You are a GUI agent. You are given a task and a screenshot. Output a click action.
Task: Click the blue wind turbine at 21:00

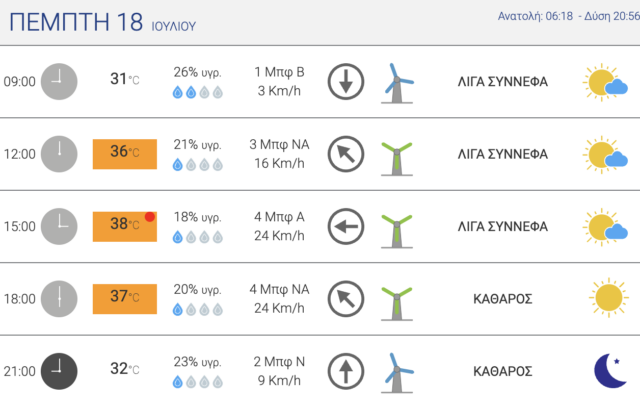(398, 370)
